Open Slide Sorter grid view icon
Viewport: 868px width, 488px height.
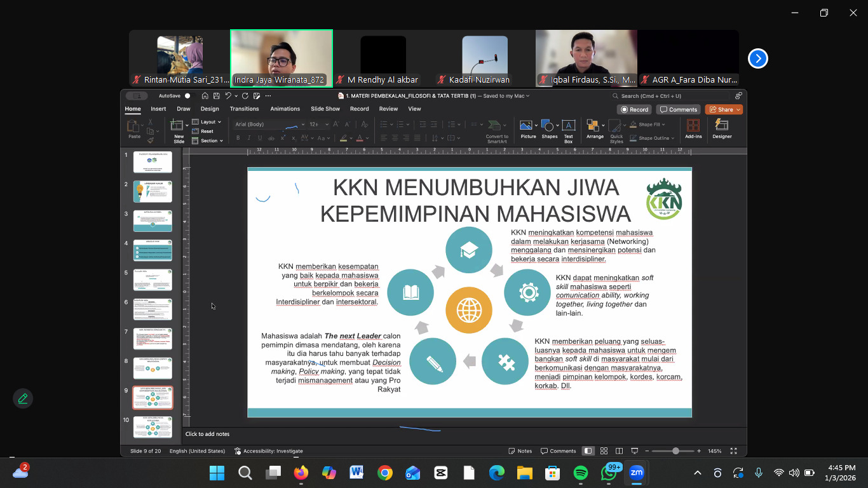(x=604, y=451)
